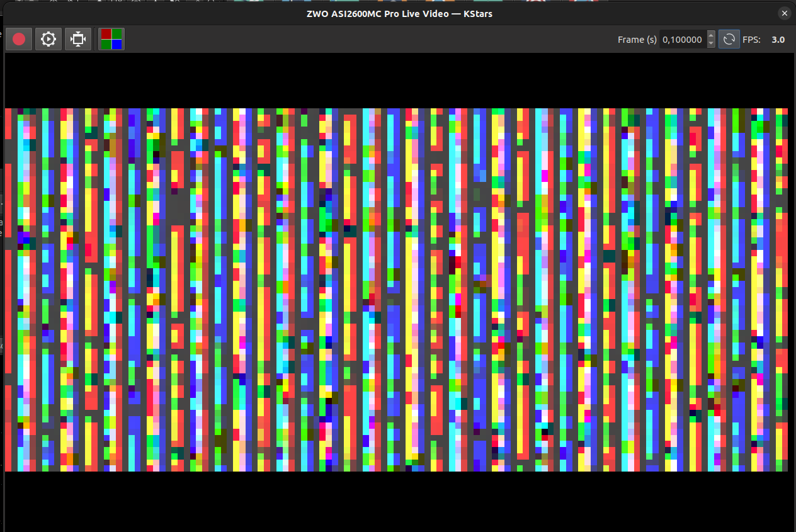Click the colorful live video frame

click(396, 290)
